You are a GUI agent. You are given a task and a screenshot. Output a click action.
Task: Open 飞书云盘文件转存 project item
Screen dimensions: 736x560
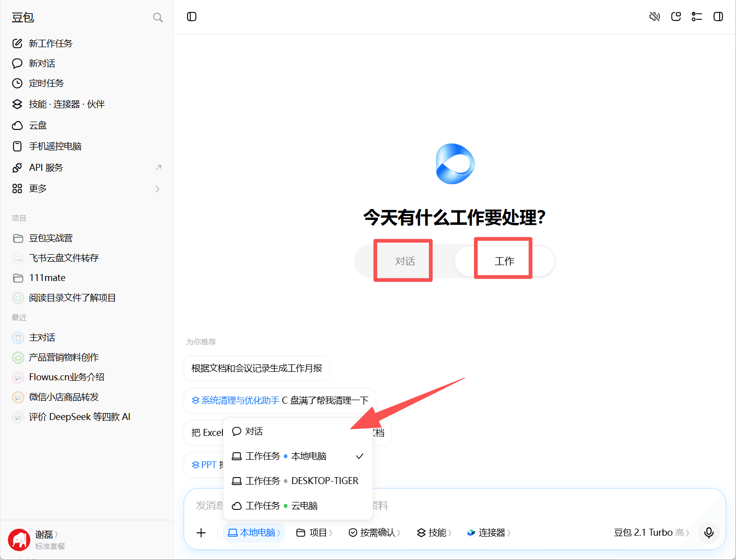pos(87,258)
